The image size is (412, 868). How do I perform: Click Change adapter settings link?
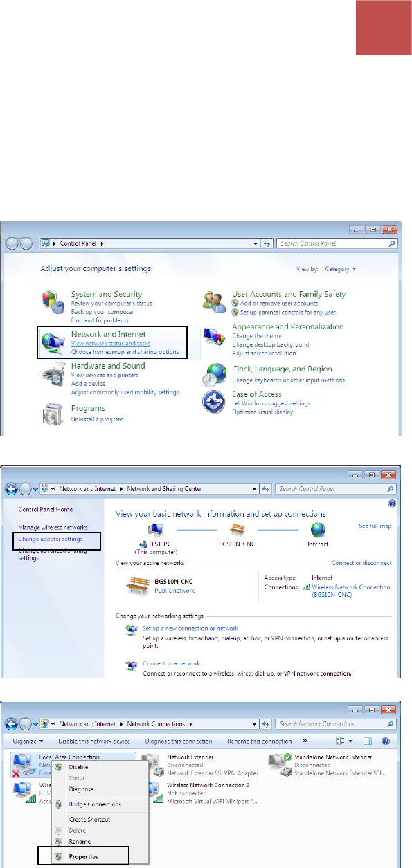(50, 539)
